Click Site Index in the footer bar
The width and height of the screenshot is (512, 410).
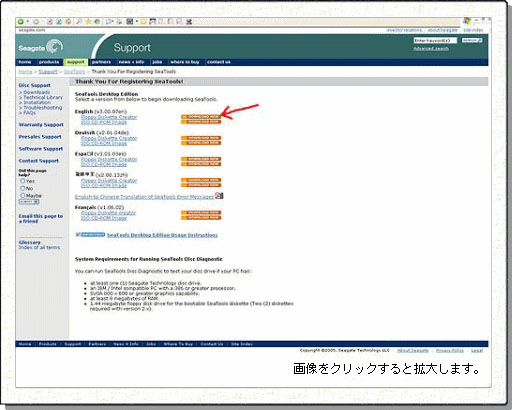coord(242,344)
